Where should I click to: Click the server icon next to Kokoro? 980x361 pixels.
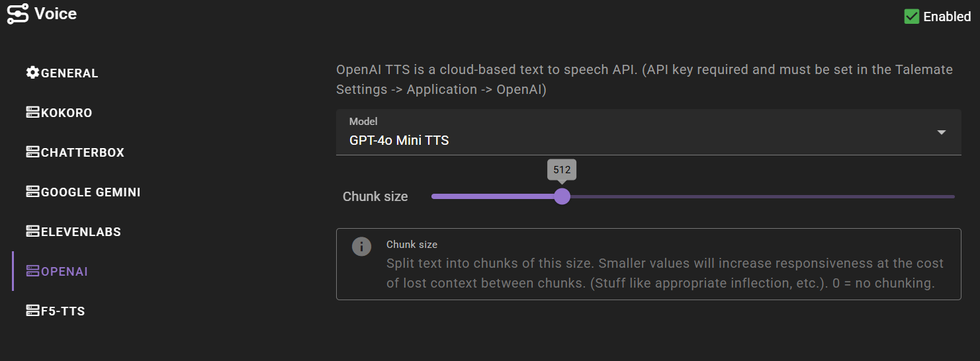click(32, 112)
